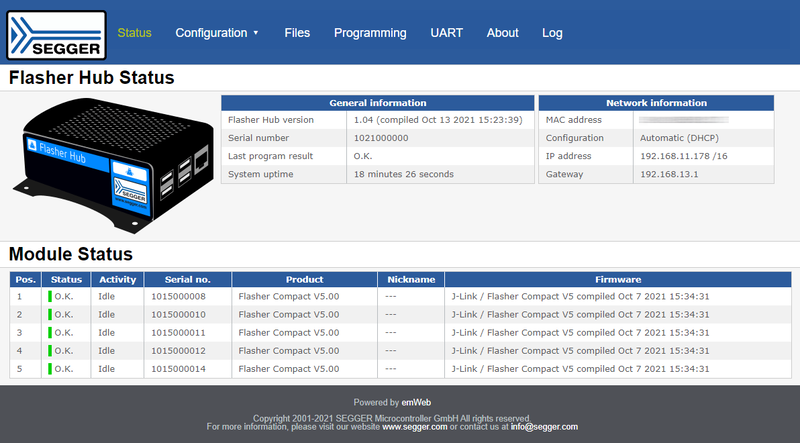Click the SEGGER logo
The height and width of the screenshot is (443, 800).
tap(56, 33)
